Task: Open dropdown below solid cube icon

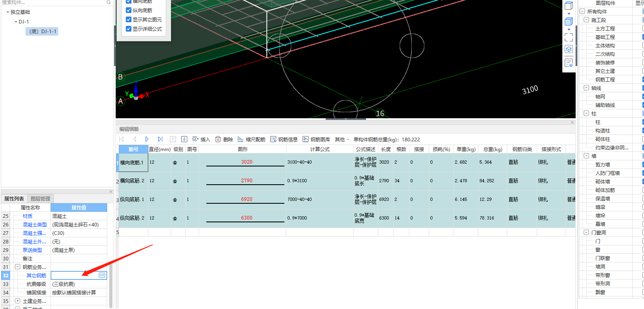Action: pos(569,30)
